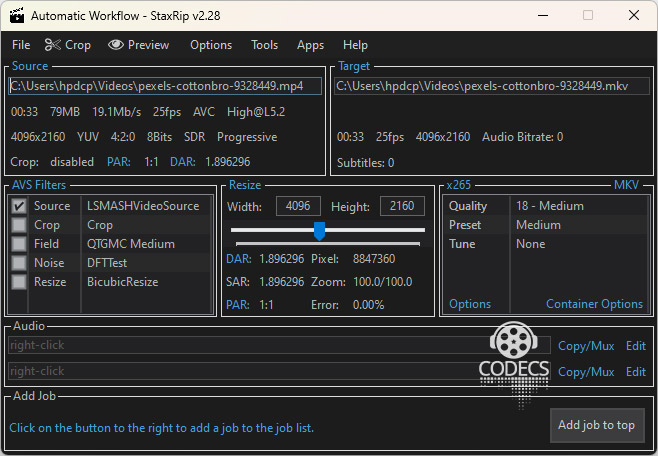
Task: Click the Height input field
Action: [402, 206]
